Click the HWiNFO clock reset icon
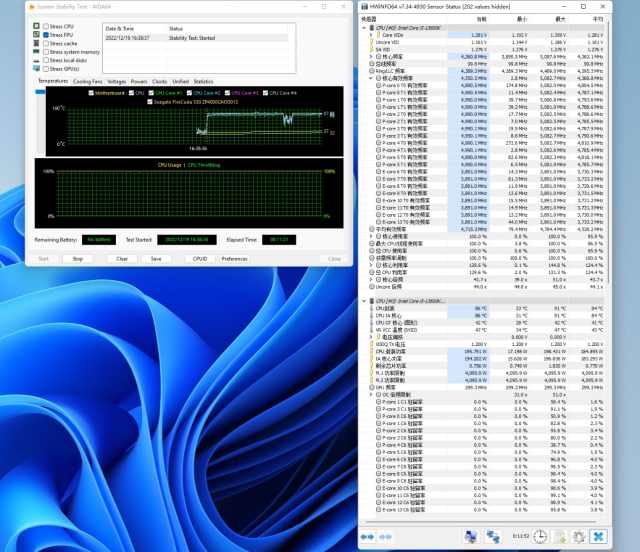640x552 pixels. pos(540,536)
